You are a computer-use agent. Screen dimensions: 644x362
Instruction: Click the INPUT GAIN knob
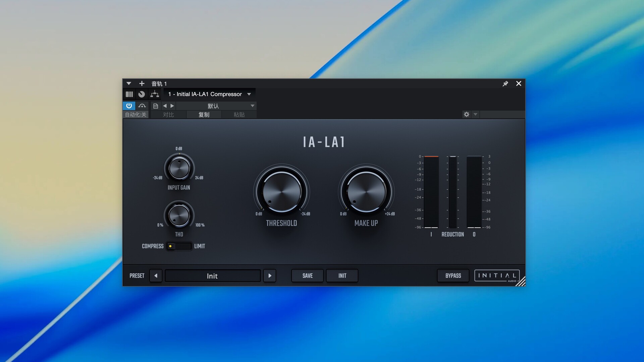coord(179,168)
